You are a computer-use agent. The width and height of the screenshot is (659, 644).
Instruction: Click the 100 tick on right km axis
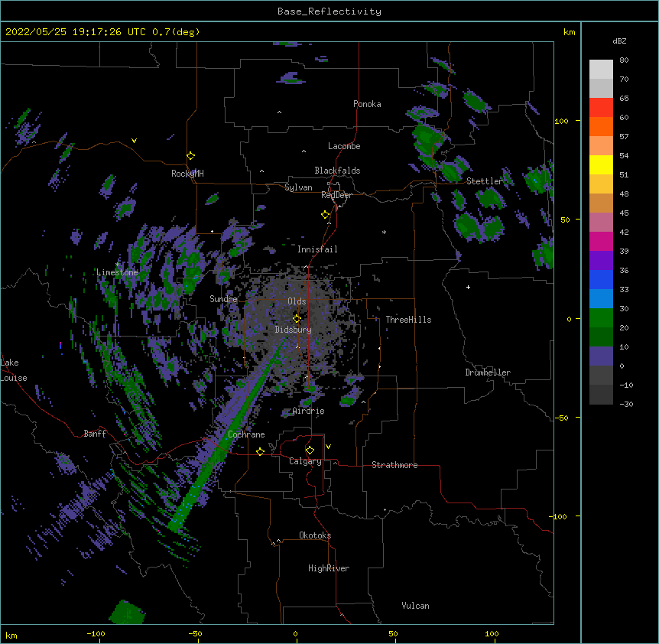[561, 121]
